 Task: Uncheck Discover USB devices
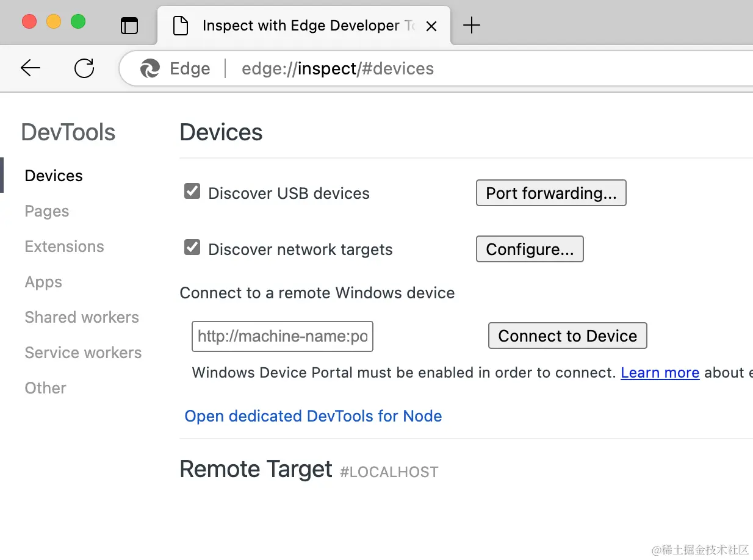(192, 192)
